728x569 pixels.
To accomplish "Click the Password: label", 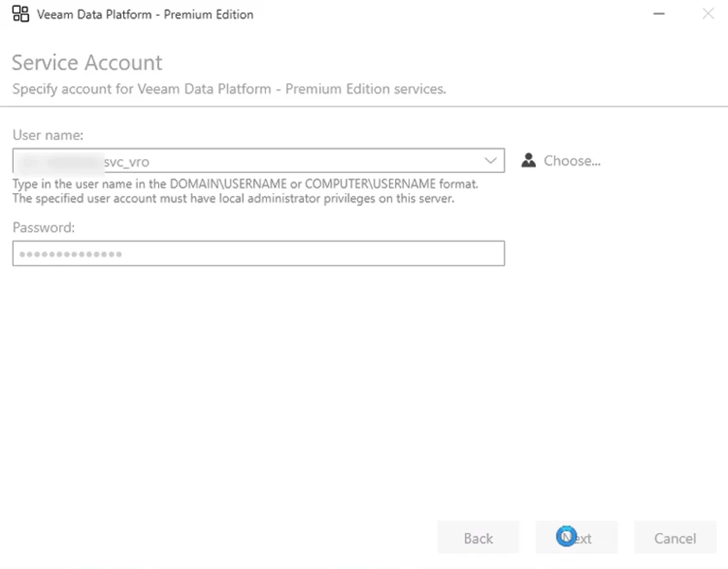I will [x=43, y=227].
